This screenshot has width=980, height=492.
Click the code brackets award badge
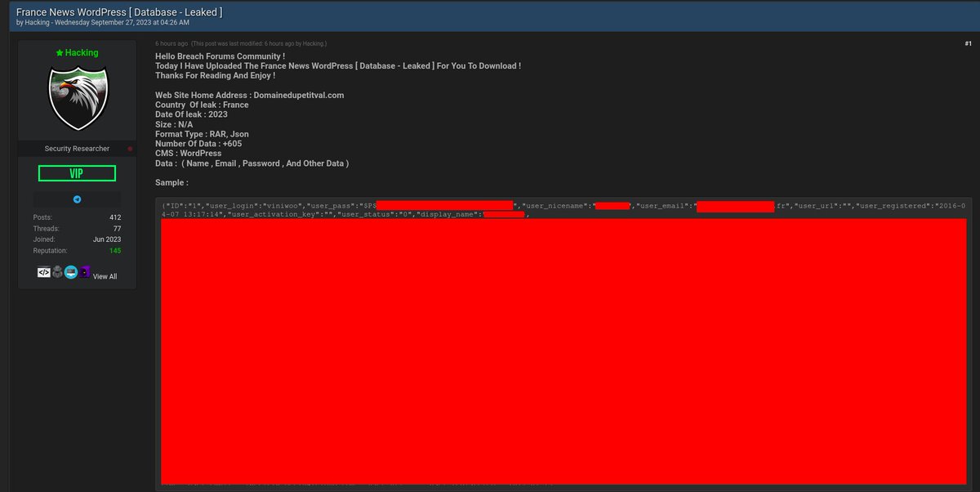click(43, 272)
